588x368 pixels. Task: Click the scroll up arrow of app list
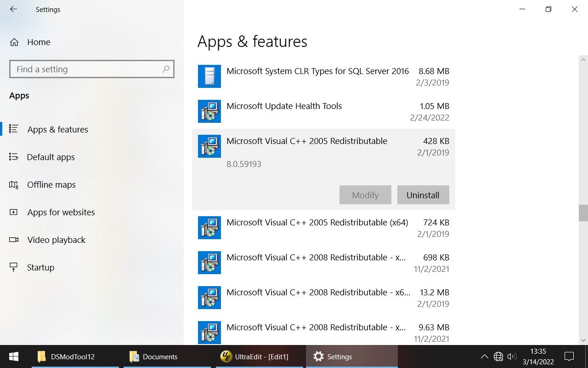point(583,60)
